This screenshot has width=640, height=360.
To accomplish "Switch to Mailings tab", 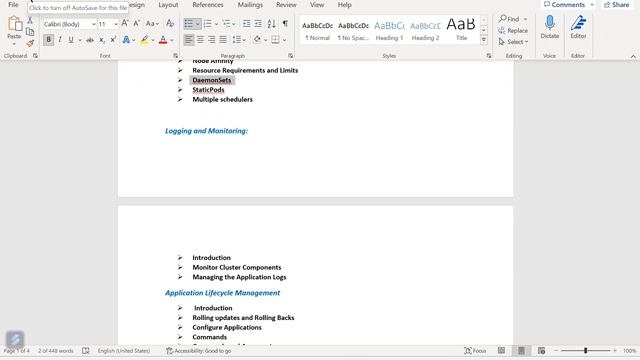I will (x=250, y=4).
